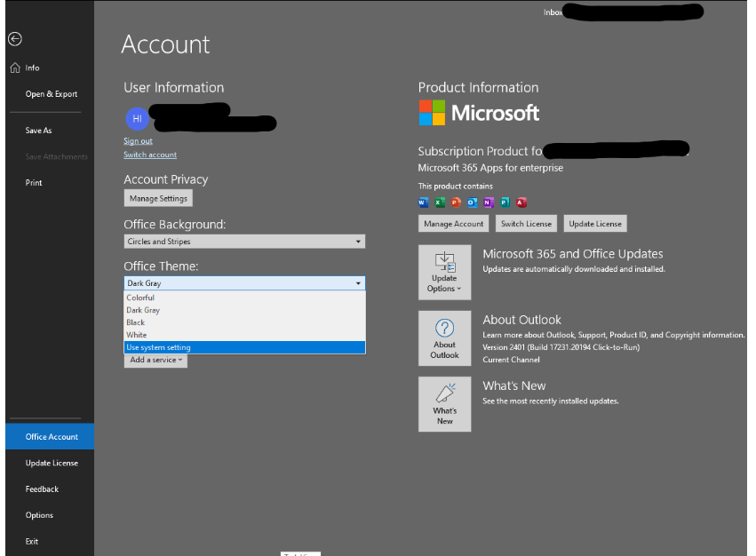
Task: Select Colorful theme option
Action: tap(244, 298)
